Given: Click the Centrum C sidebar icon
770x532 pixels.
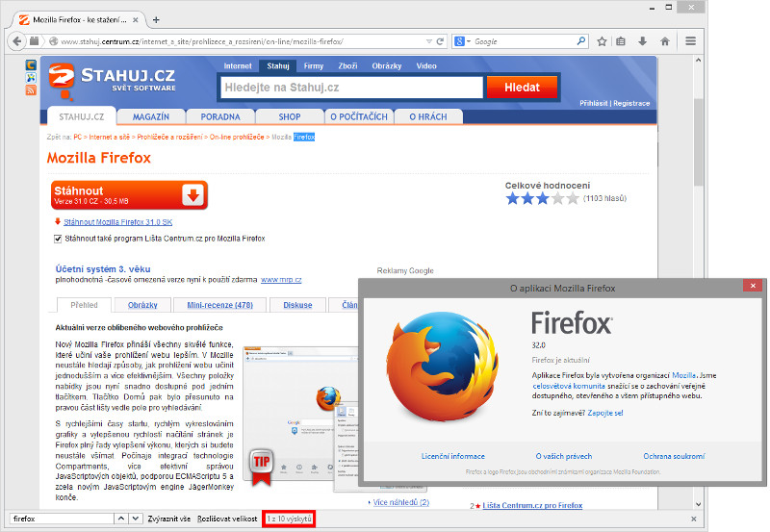Looking at the screenshot, I should (31, 64).
